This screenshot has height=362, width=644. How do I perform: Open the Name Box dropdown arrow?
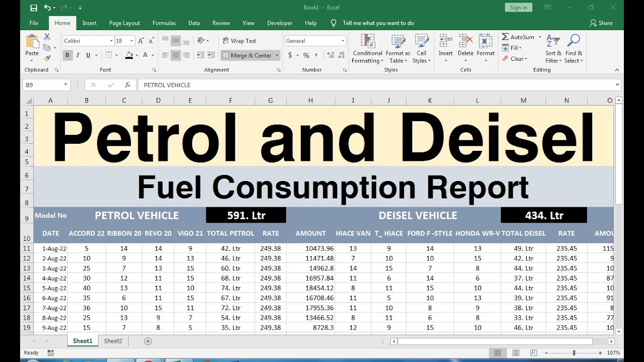(x=65, y=85)
